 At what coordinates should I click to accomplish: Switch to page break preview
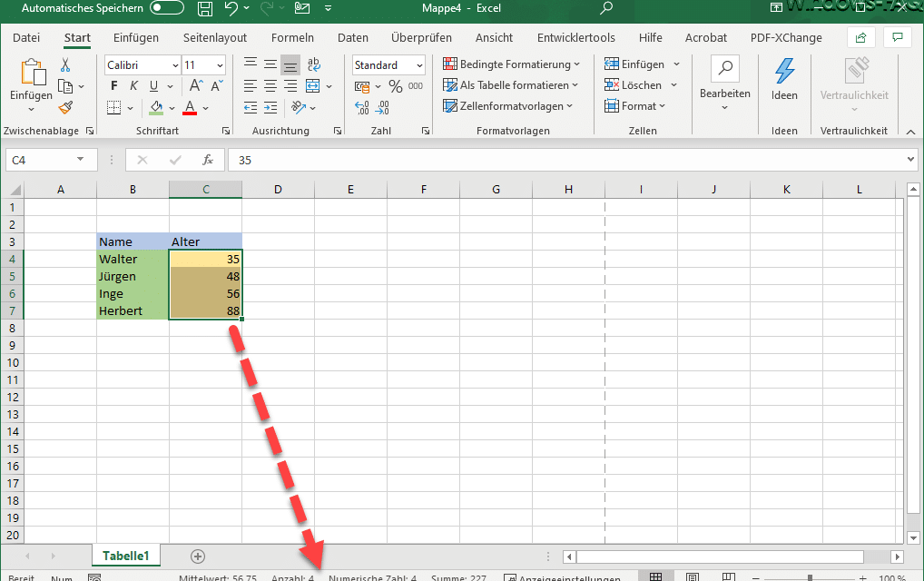[729, 576]
